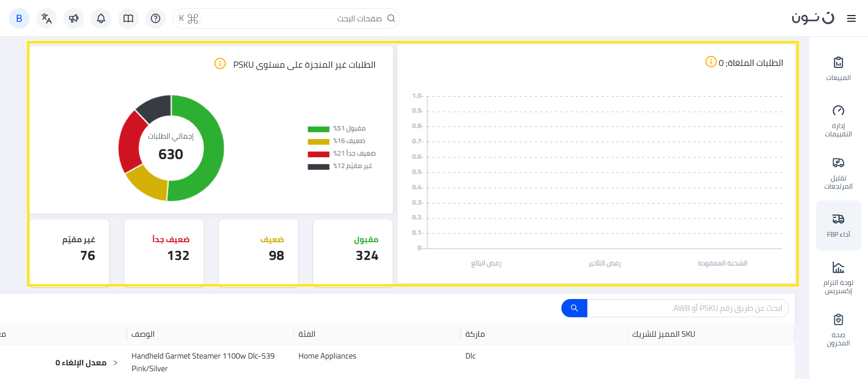Screen dimensions: 868x379
Task: Click the Handheld Garmet Steamer description
Action: (x=203, y=362)
